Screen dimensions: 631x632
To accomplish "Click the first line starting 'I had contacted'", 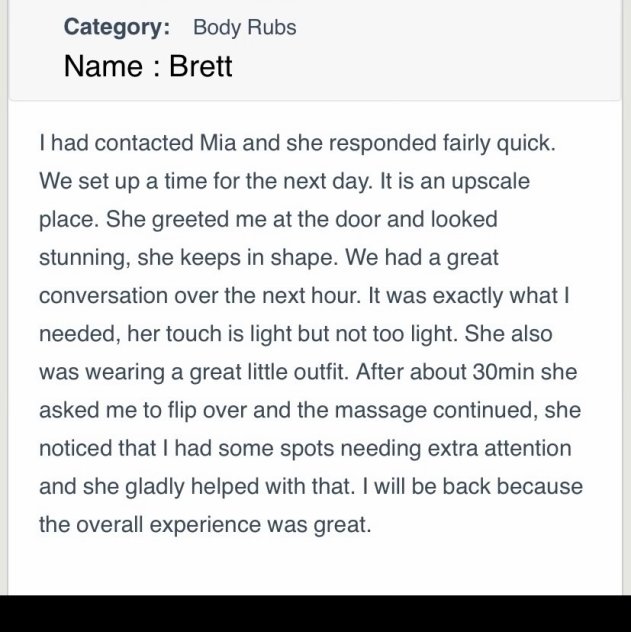I will 297,143.
